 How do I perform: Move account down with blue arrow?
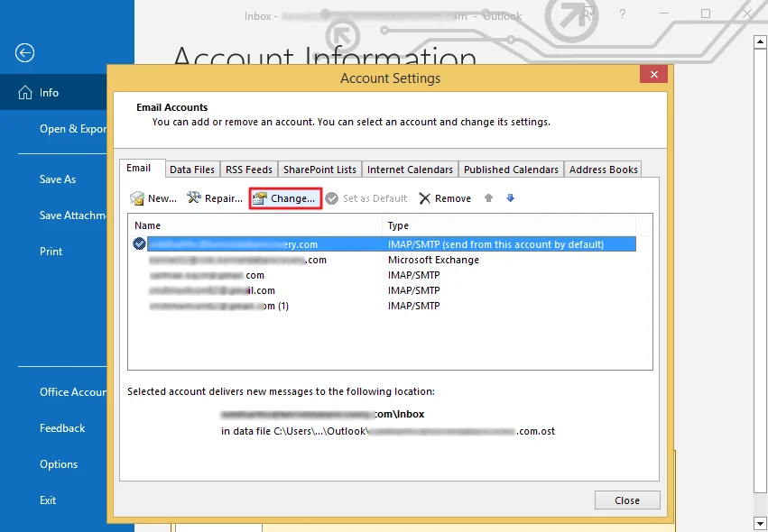tap(510, 198)
